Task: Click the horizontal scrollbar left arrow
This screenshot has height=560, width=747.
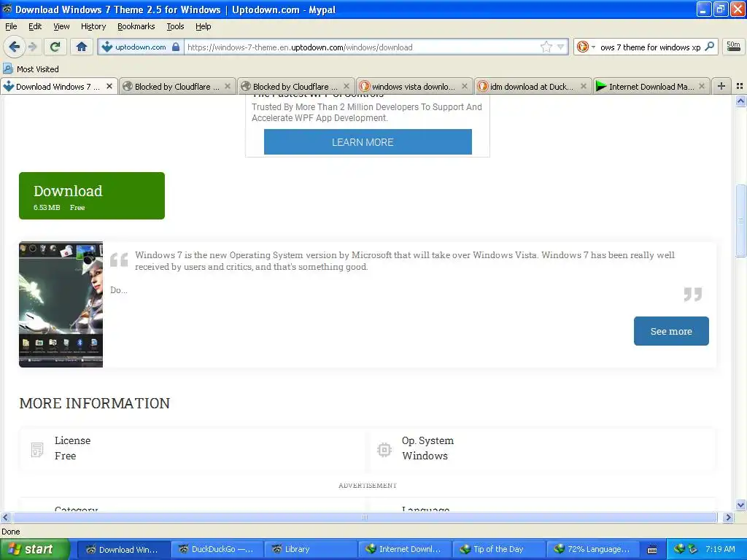Action: point(6,517)
